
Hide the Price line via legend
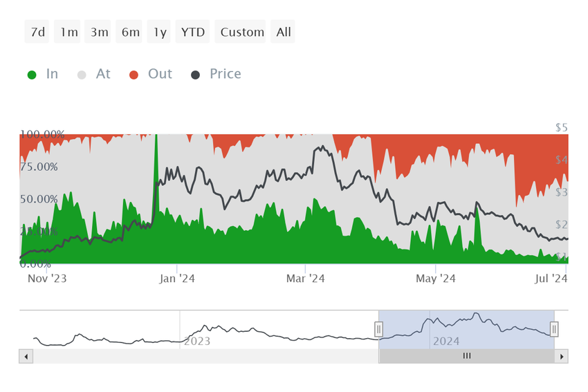point(216,74)
